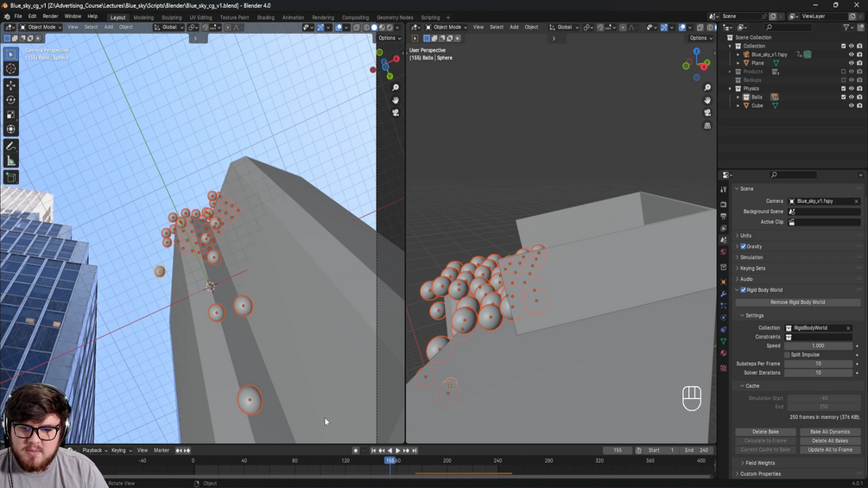Open Playback dropdown in timeline

tap(95, 450)
